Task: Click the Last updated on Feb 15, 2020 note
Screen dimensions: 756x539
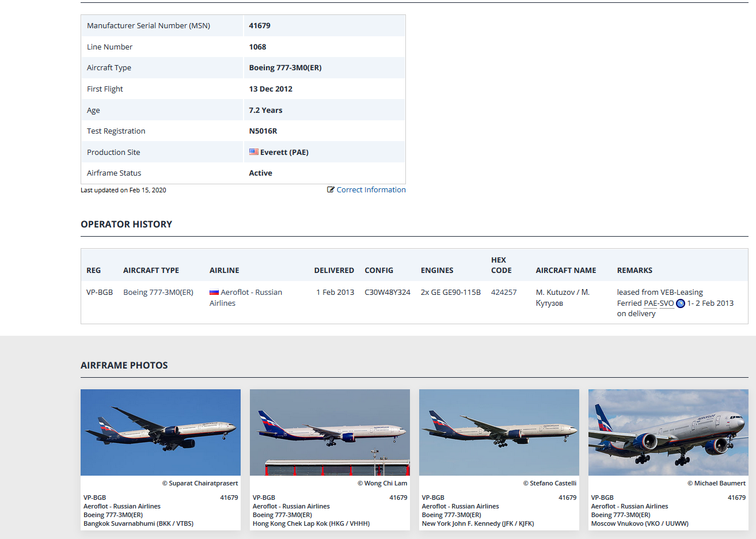Action: click(123, 190)
